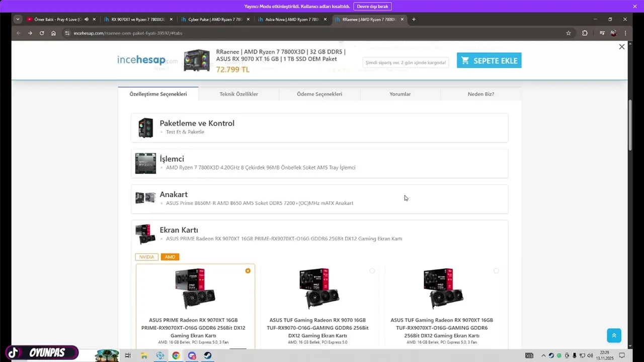
Task: Select ASUS PRIME Radeon RX 9070XT radio button
Action: [248, 271]
